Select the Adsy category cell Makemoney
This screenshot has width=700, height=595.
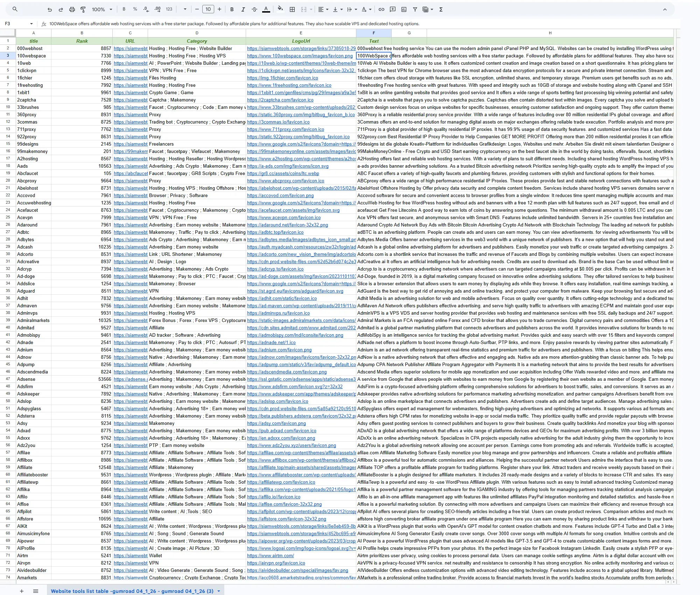[197, 423]
